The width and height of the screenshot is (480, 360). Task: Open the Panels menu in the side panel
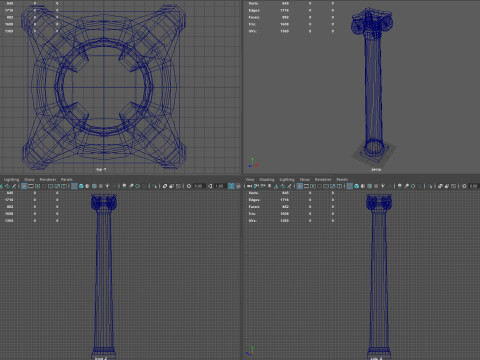point(342,179)
